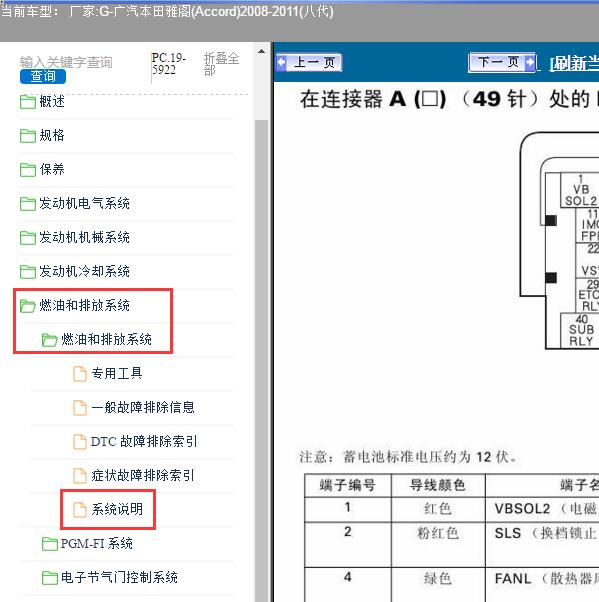Open 症状故障排除索引 document
The image size is (599, 602).
(x=143, y=475)
